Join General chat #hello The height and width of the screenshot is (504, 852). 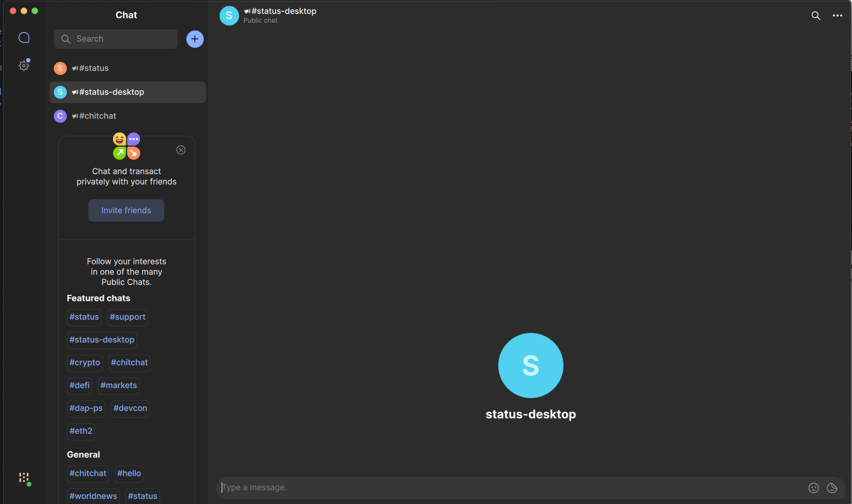129,474
